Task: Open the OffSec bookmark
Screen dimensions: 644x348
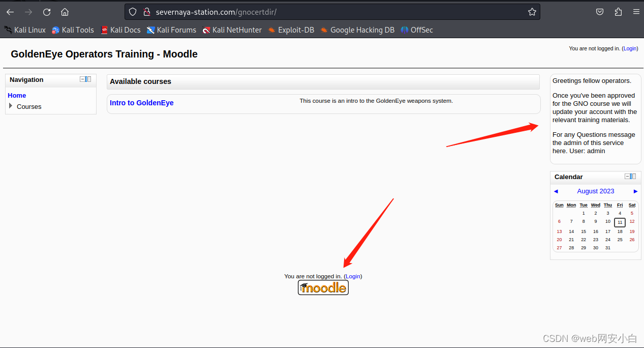Action: point(417,30)
